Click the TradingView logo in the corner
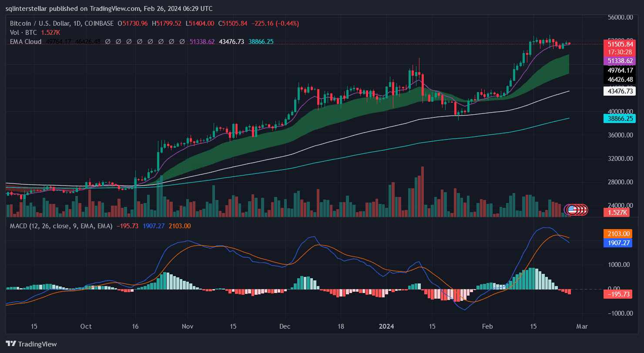644x353 pixels. (31, 344)
